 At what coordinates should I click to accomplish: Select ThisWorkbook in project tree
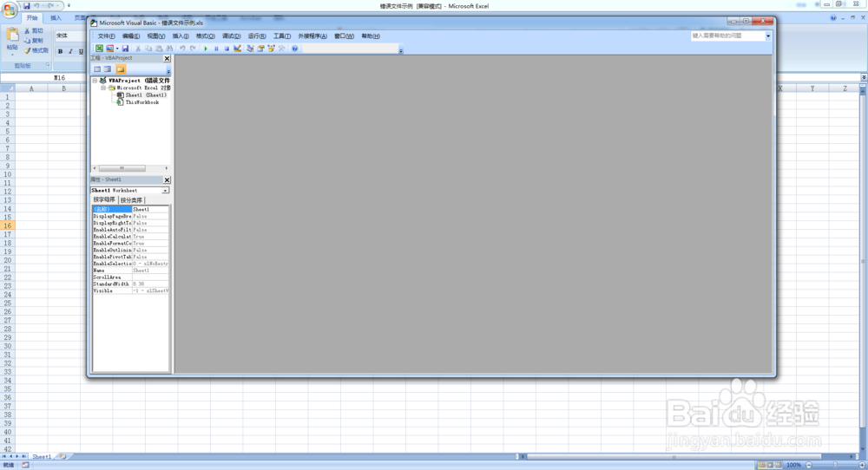point(141,102)
